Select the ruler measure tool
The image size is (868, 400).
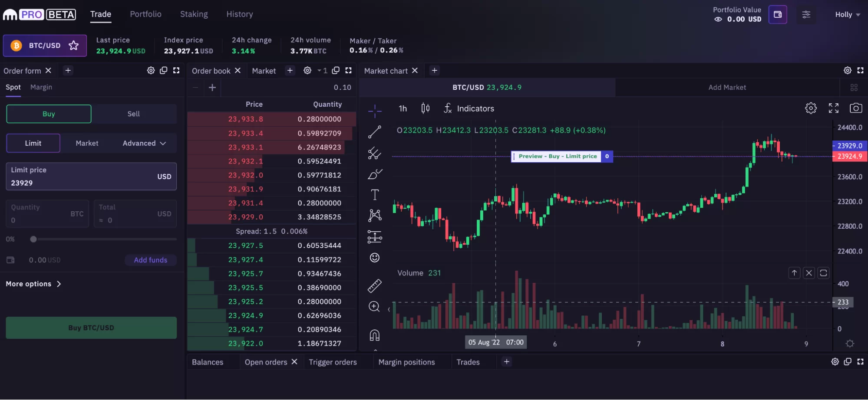[375, 285]
